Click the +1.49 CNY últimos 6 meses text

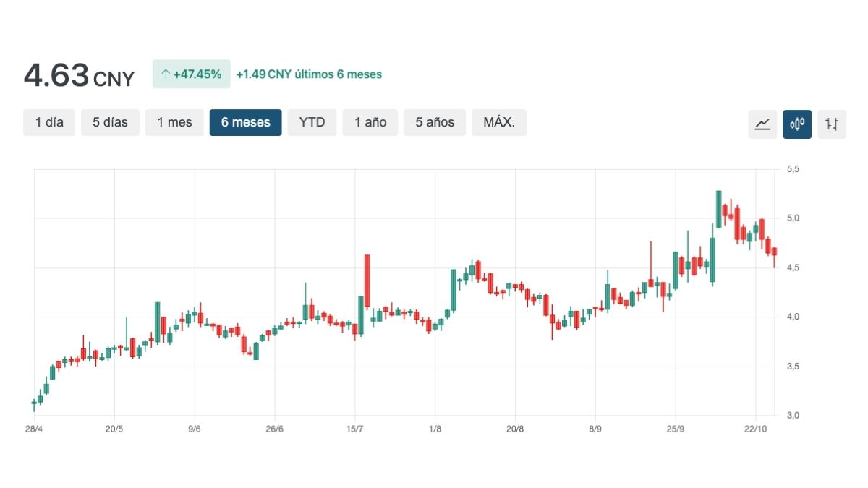coord(309,74)
